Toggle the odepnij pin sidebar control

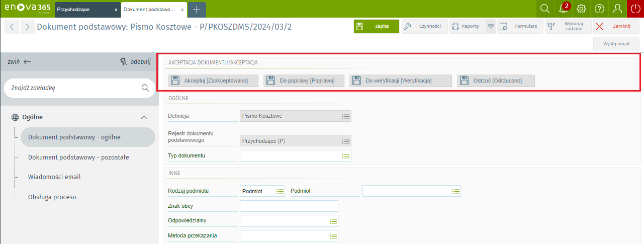point(135,61)
